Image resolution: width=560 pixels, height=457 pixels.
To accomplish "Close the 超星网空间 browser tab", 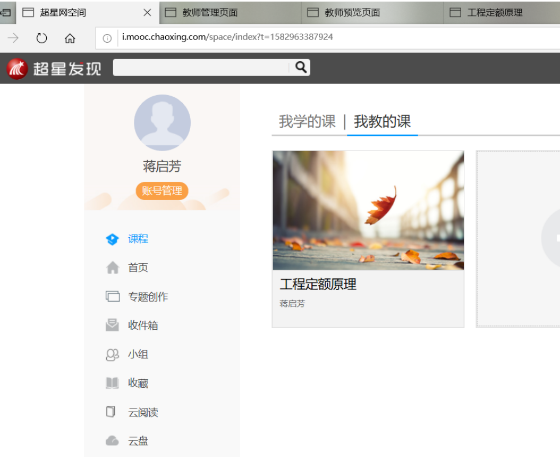I will [x=147, y=13].
